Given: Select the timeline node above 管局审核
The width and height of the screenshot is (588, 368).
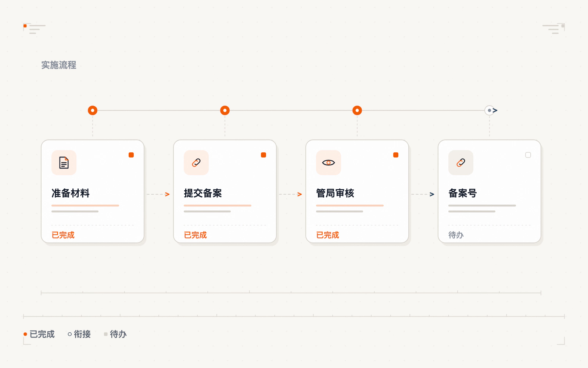Looking at the screenshot, I should click(x=357, y=110).
